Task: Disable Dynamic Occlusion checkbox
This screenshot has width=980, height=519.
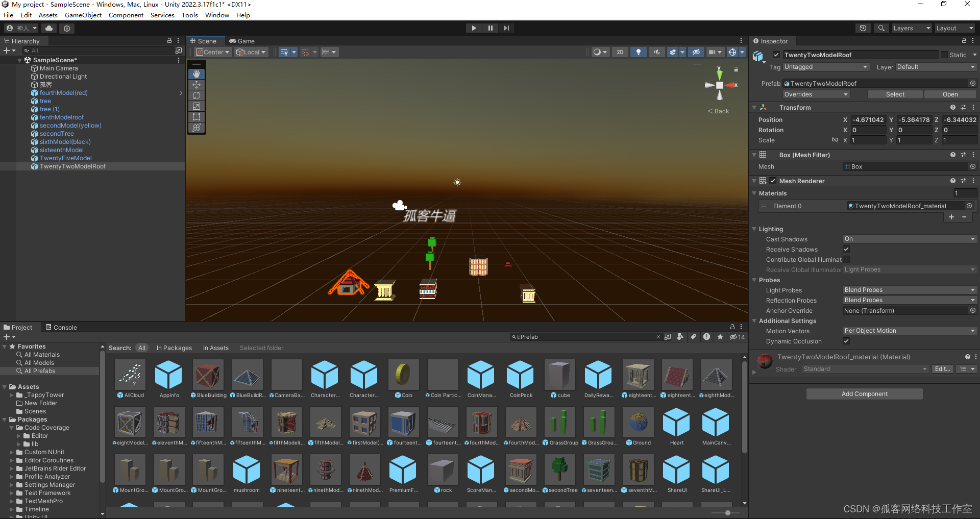Action: coord(846,341)
